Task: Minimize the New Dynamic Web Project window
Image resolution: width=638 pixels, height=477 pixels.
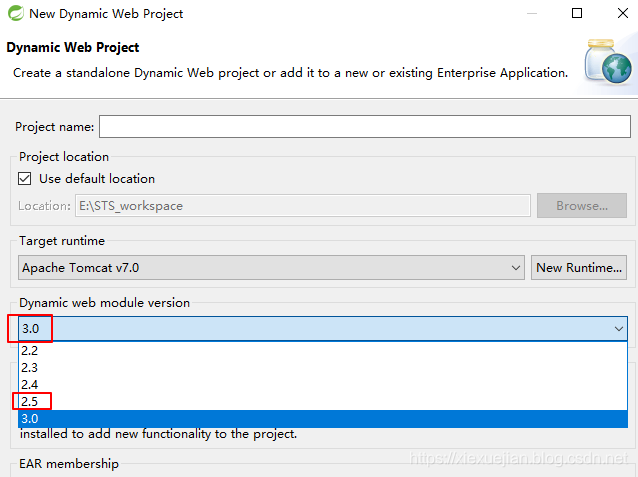Action: pyautogui.click(x=530, y=14)
